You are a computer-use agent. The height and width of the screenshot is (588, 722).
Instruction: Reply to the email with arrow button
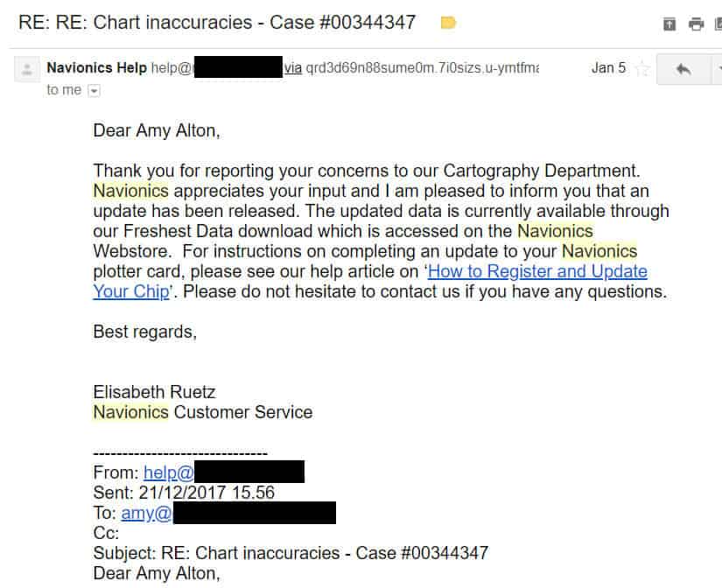coord(683,68)
